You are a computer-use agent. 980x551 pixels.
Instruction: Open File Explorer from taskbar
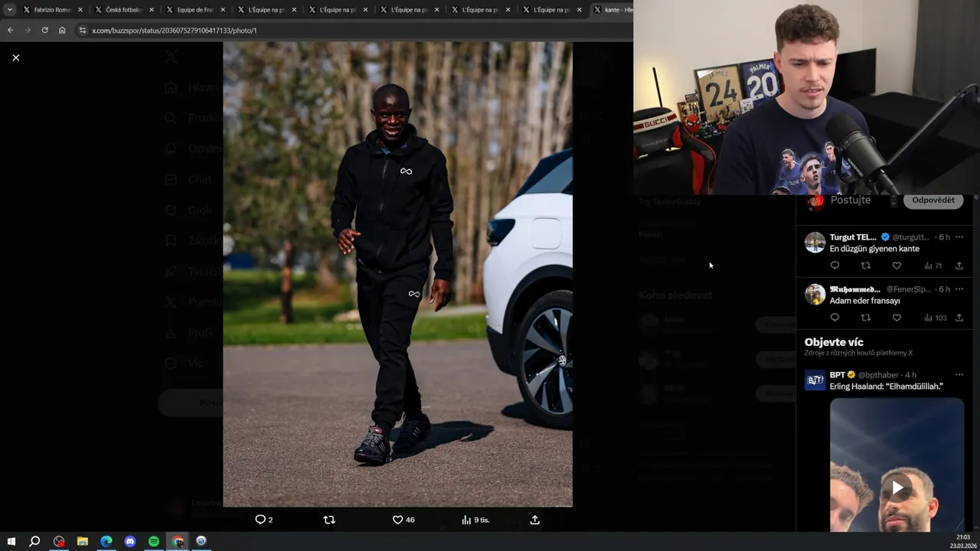(x=83, y=541)
